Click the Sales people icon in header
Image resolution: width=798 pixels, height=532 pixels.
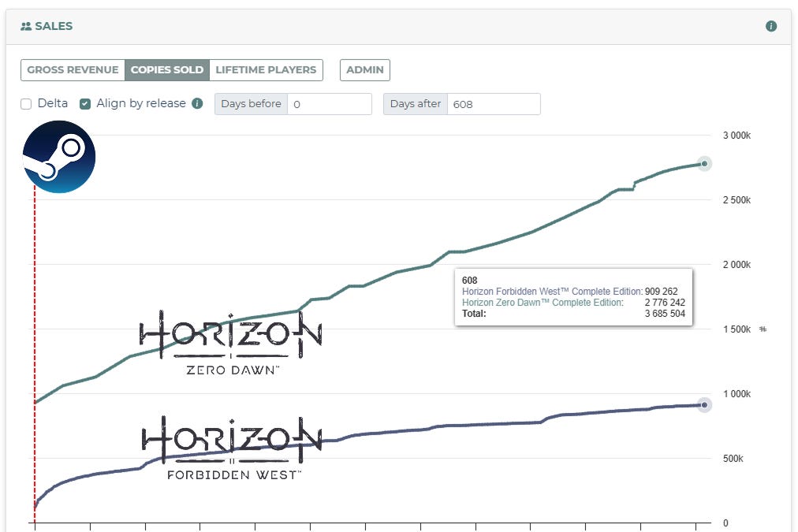[25, 26]
